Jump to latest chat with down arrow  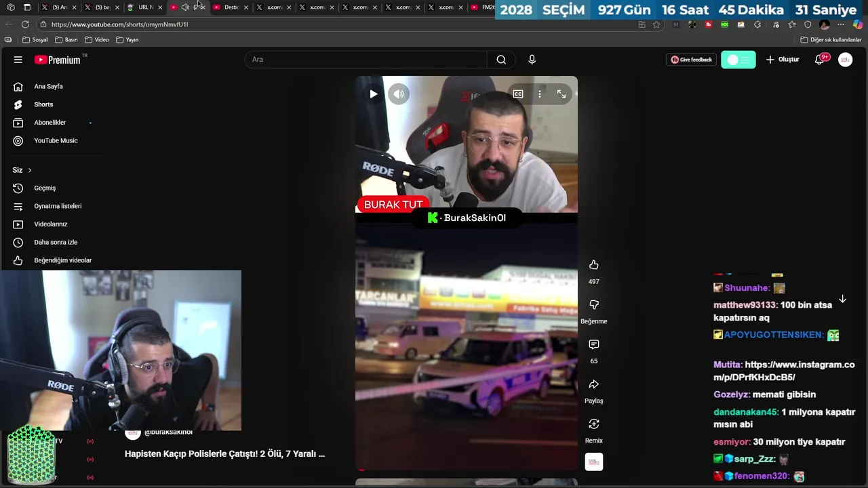[842, 299]
